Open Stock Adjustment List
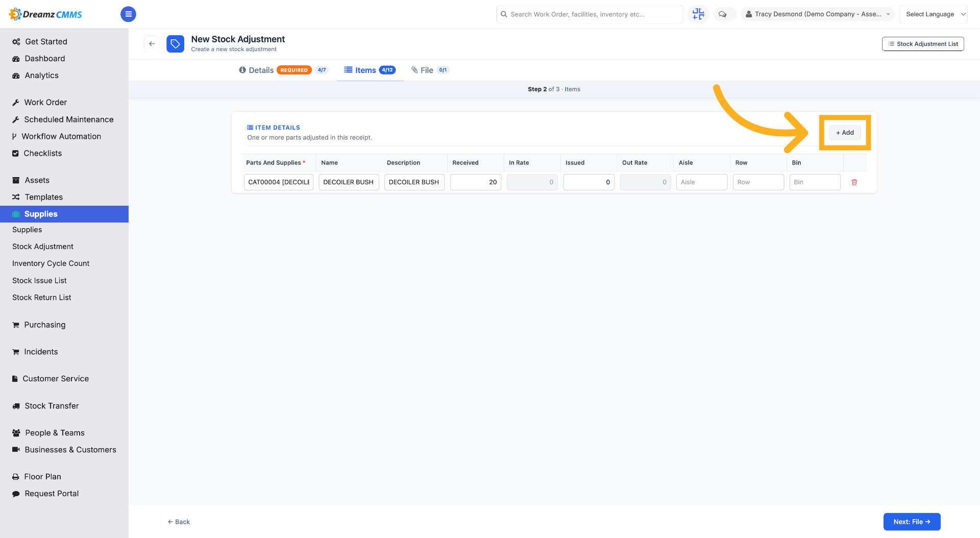 pos(923,44)
